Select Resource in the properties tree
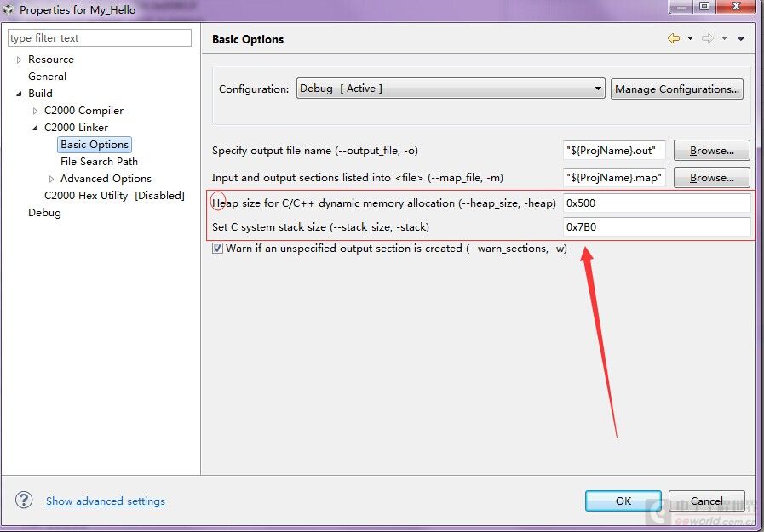764x532 pixels. point(51,60)
